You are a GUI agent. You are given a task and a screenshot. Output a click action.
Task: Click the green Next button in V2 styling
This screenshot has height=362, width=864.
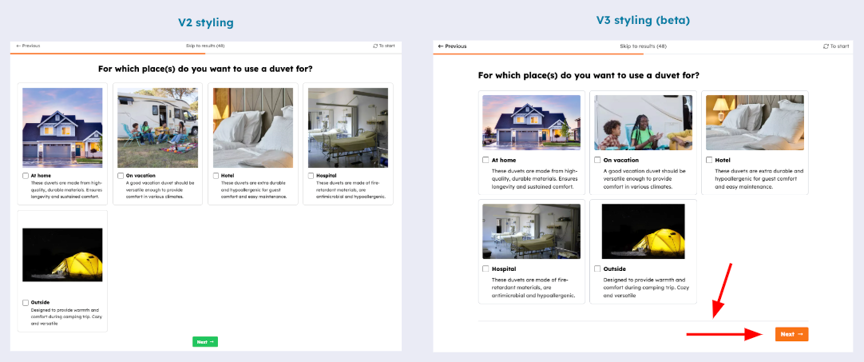click(x=205, y=342)
